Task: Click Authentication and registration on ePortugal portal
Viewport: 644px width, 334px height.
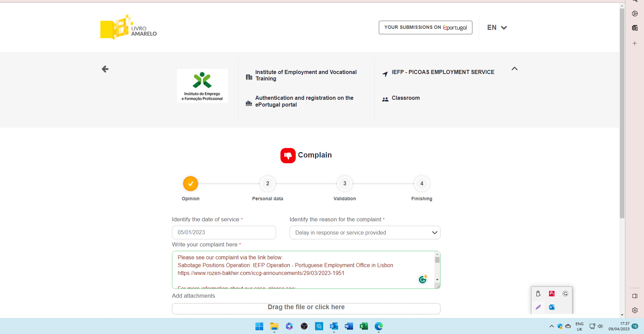Action: tap(304, 101)
